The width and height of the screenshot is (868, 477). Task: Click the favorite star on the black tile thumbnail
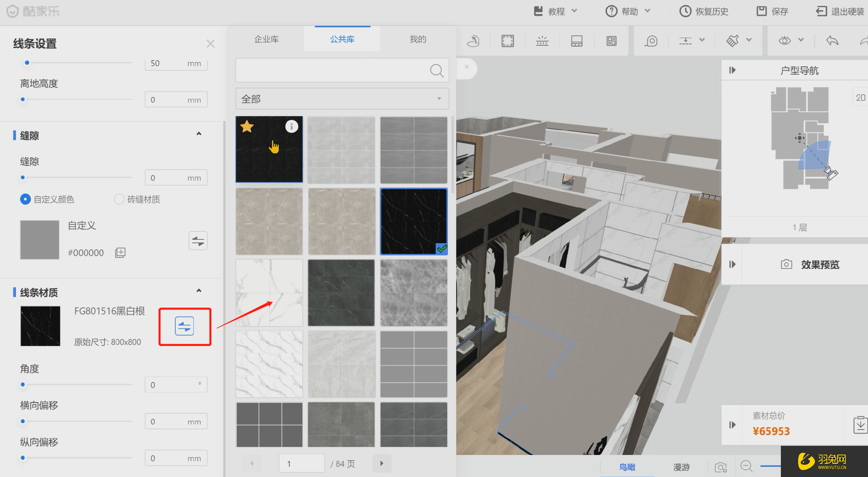[x=247, y=126]
